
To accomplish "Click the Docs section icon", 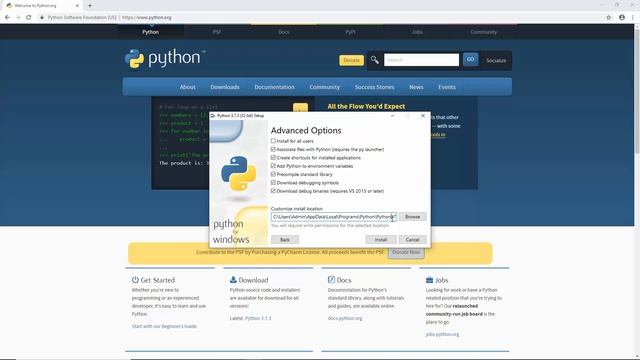I will click(x=331, y=280).
